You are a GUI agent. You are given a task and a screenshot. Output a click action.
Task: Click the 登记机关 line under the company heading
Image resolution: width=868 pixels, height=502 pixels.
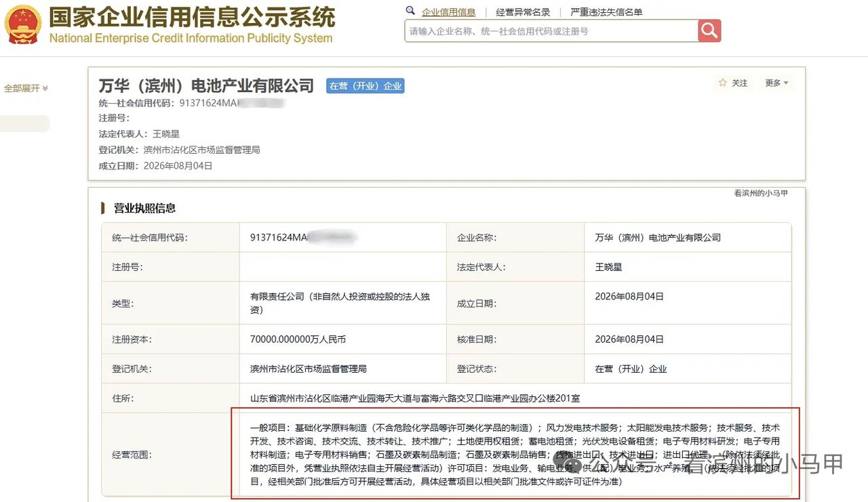pos(179,150)
